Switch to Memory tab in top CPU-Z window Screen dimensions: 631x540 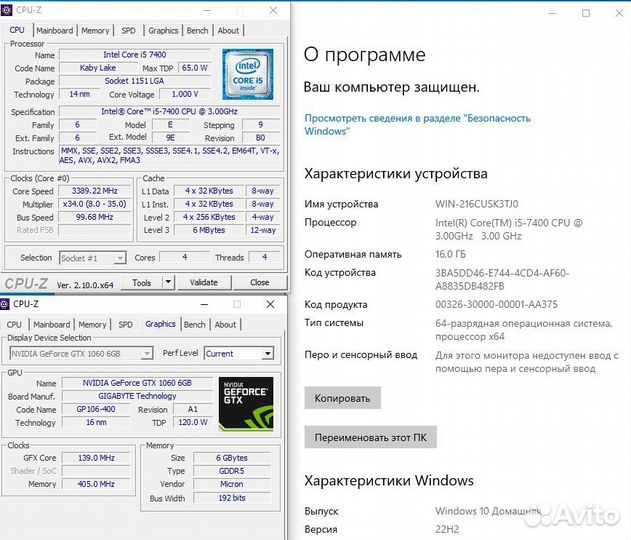point(95,31)
